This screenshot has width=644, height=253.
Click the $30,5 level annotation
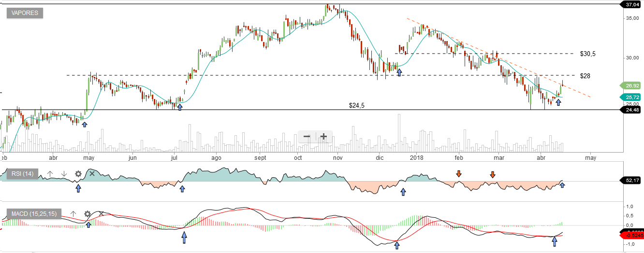587,54
